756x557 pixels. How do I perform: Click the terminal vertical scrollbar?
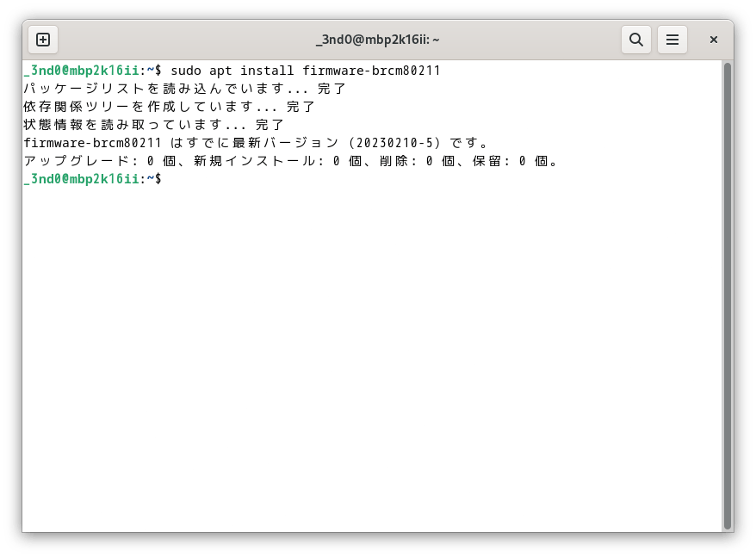(728, 296)
